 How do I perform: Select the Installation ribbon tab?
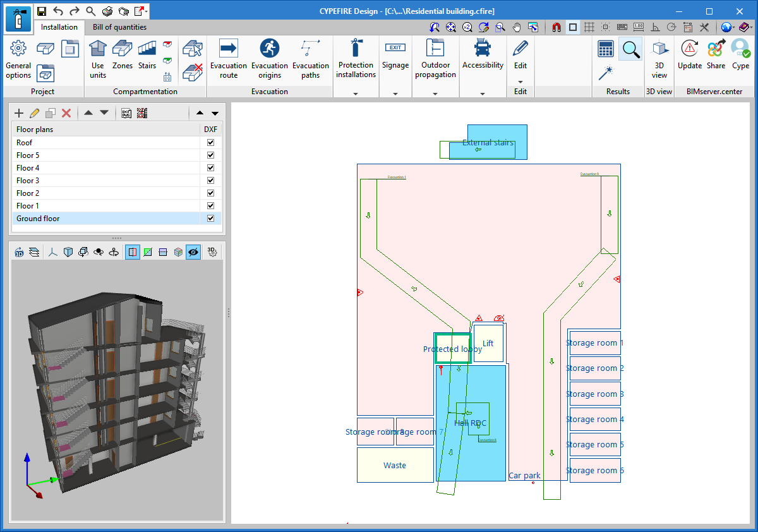pos(59,27)
